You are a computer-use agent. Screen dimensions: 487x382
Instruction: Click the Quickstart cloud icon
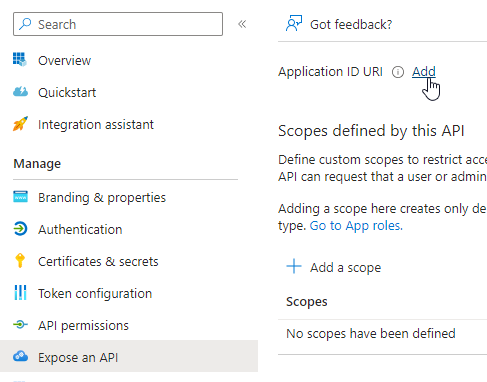point(20,91)
